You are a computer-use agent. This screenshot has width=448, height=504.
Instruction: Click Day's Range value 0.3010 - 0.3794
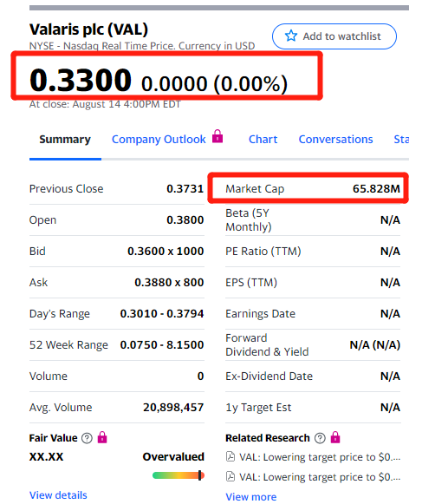(x=162, y=313)
